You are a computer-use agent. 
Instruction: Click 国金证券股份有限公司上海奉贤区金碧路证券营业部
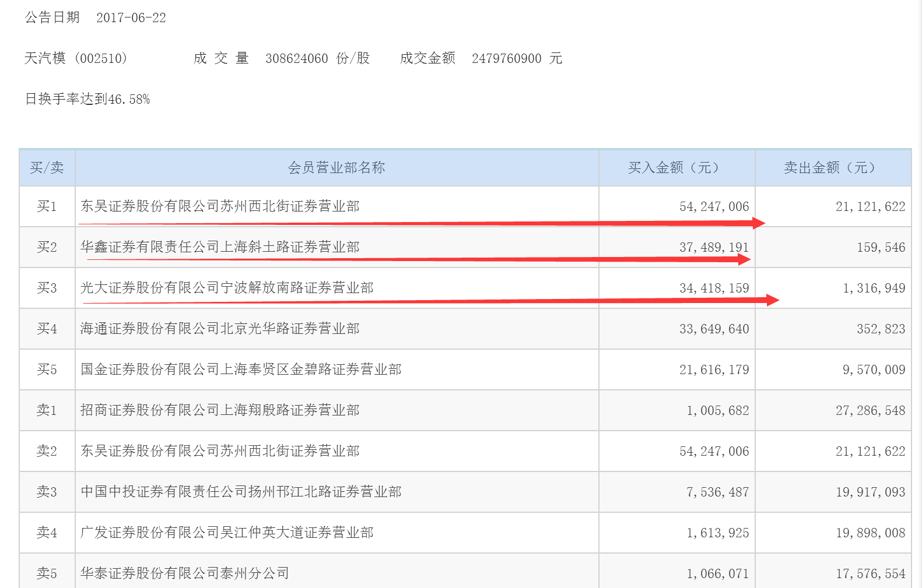[x=241, y=369]
